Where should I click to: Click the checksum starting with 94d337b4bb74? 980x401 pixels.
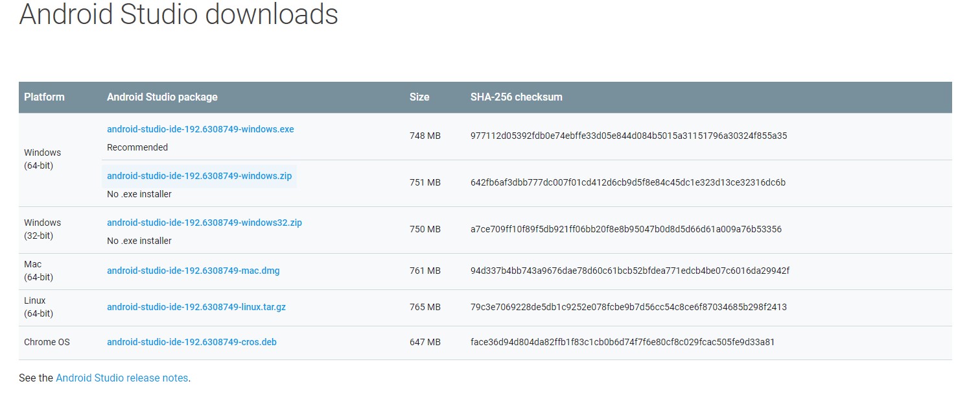pos(630,271)
